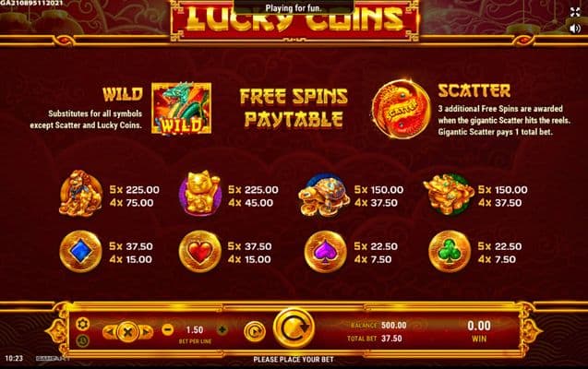Click the total bet amount 37.50
Screen dimensions: 588x369
point(391,339)
